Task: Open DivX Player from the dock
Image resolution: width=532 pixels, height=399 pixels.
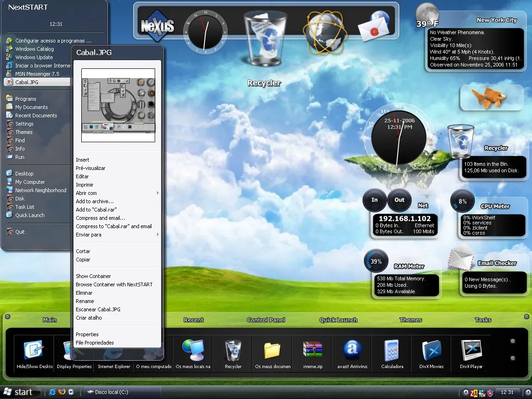Action: pyautogui.click(x=471, y=351)
